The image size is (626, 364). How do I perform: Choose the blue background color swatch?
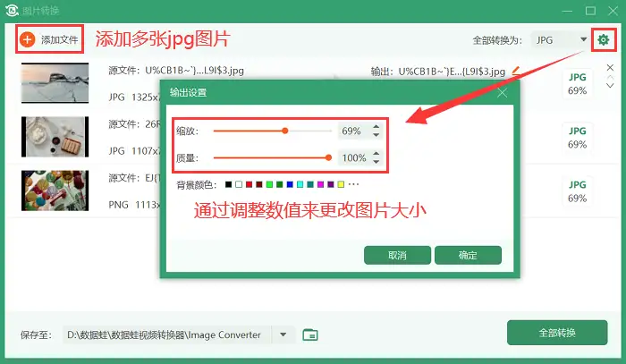click(x=290, y=184)
